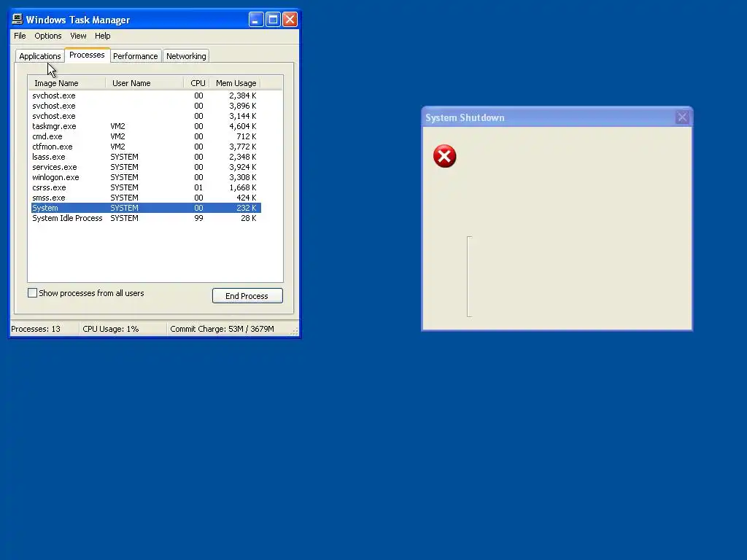Screen dimensions: 747x560
Task: Select the winlogon.exe process
Action: [x=146, y=177]
